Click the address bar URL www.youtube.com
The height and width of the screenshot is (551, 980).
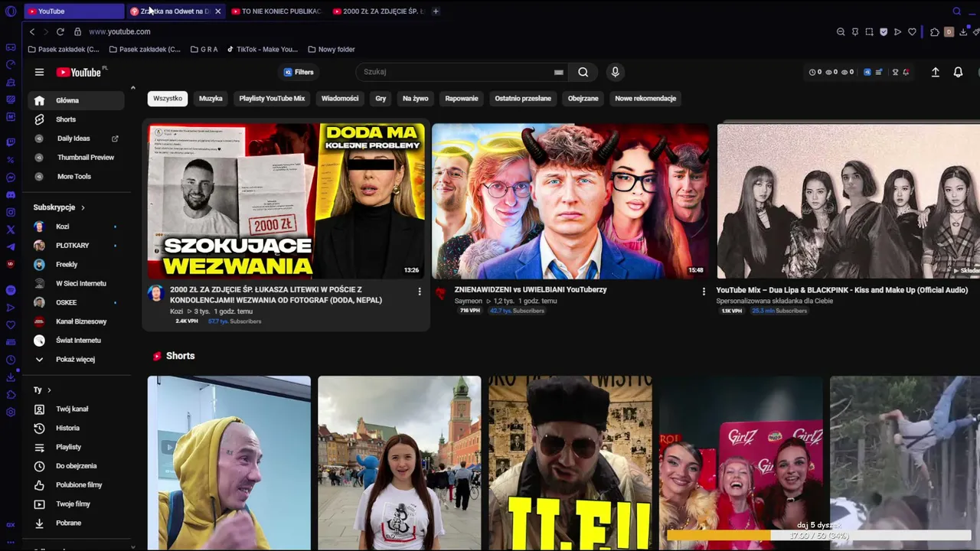[x=119, y=31]
